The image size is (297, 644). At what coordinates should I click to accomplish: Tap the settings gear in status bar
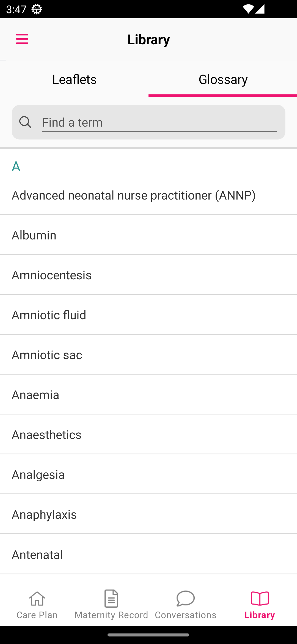pyautogui.click(x=37, y=9)
